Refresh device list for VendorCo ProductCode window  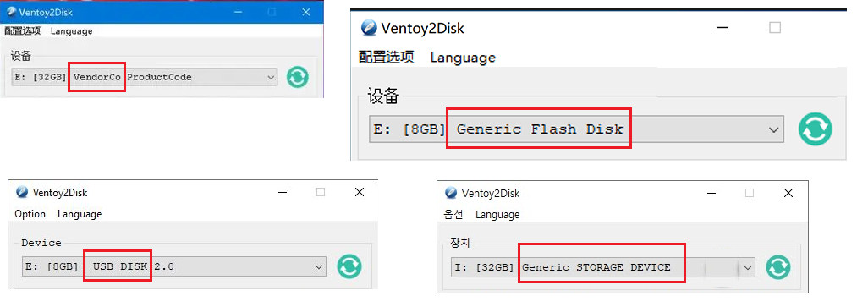coord(298,77)
